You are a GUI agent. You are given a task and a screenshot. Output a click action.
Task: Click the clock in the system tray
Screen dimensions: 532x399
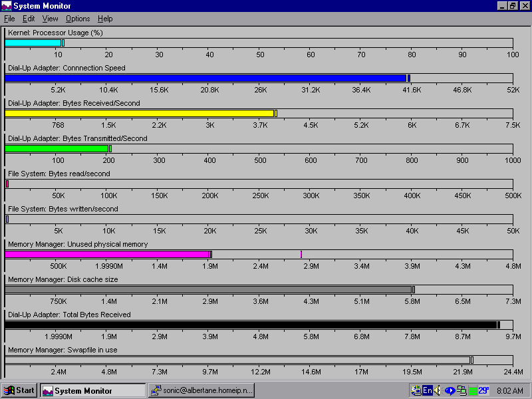511,390
